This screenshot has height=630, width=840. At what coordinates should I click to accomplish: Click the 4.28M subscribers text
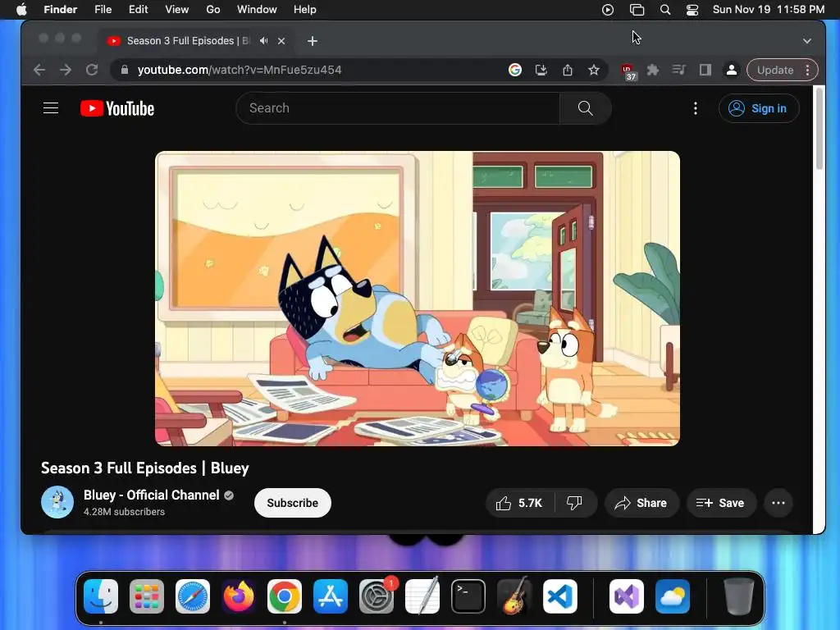(125, 512)
